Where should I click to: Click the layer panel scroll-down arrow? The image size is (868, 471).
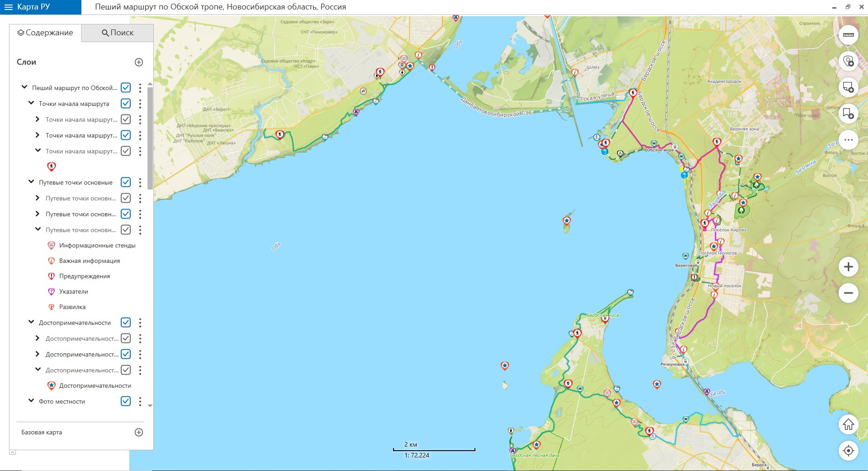click(150, 406)
